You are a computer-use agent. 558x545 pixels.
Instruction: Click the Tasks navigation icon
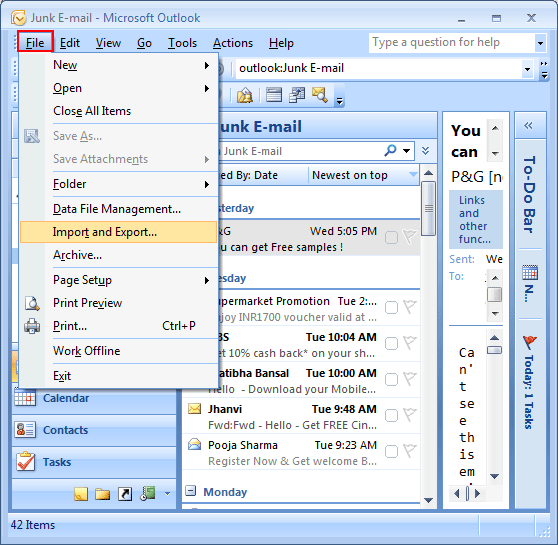coord(26,461)
